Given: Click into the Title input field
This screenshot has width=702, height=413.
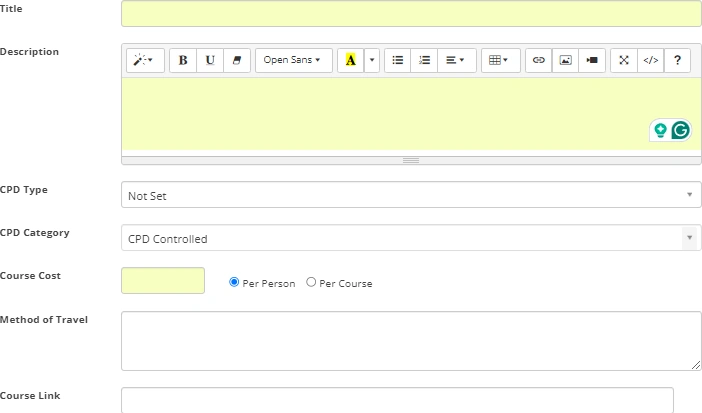Looking at the screenshot, I should point(410,13).
